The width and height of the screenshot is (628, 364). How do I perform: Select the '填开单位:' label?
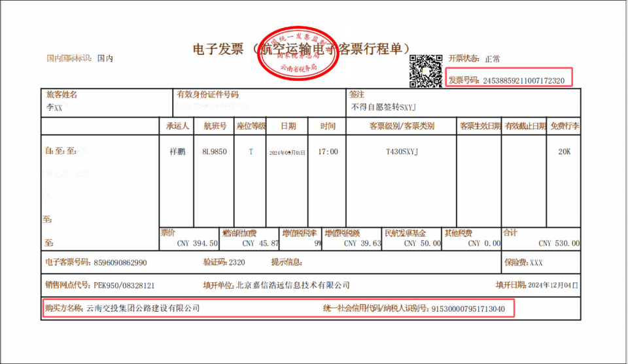click(218, 285)
